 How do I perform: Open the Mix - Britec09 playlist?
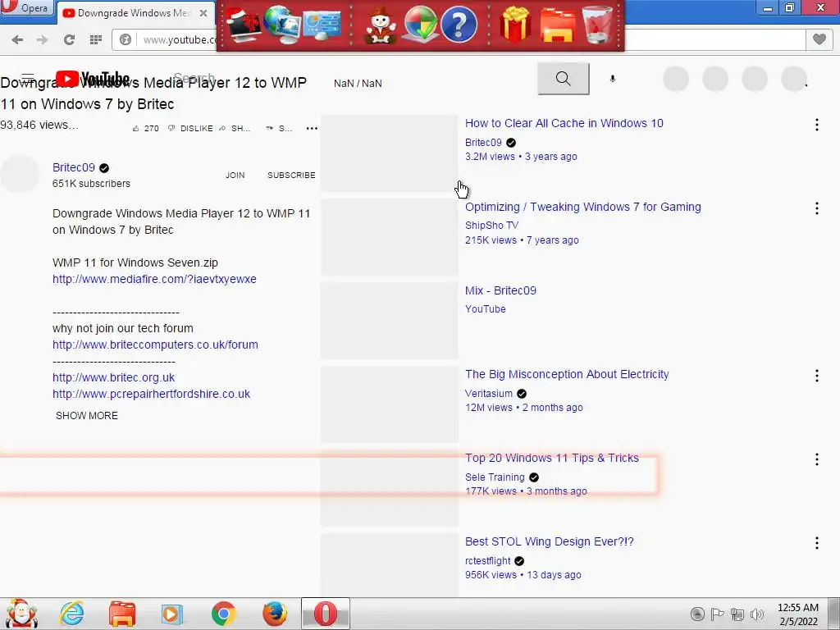coord(500,290)
